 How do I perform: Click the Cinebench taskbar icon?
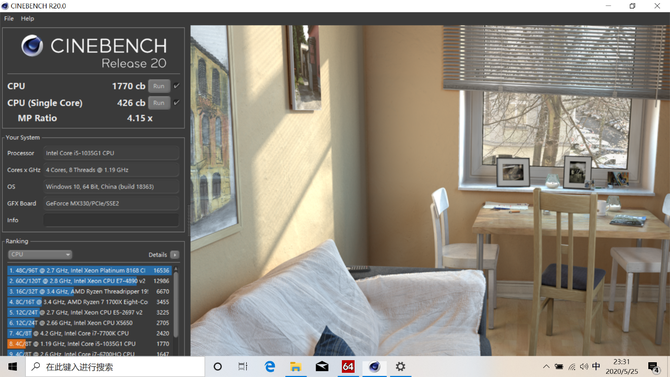tap(374, 366)
